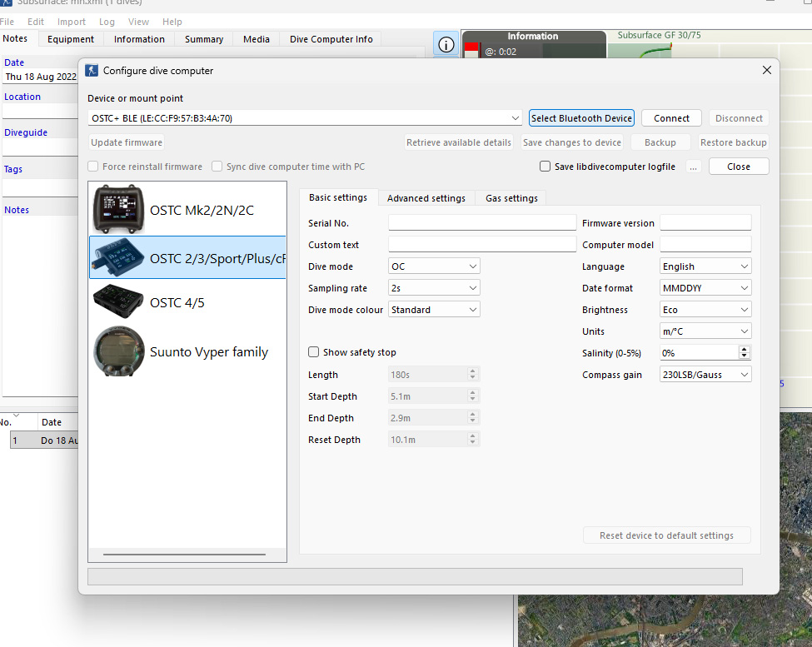
Task: Click the info icon beside the Information panel
Action: pos(446,44)
